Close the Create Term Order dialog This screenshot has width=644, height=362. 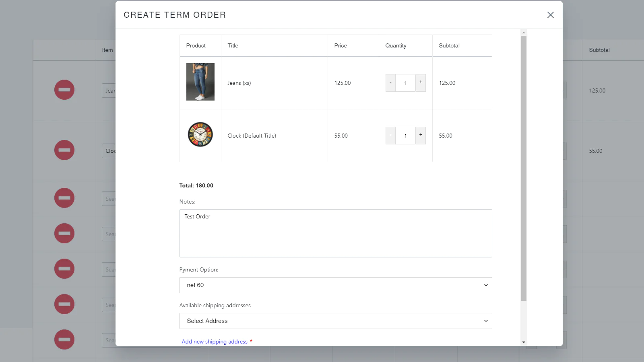tap(550, 15)
